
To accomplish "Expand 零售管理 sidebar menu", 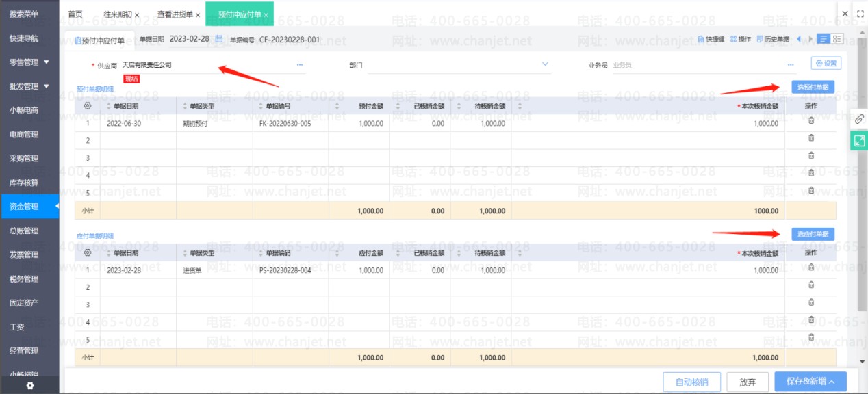I will [29, 62].
